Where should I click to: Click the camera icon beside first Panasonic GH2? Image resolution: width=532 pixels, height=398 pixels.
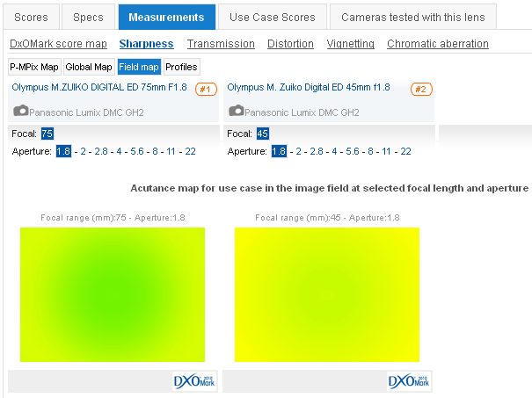tap(22, 112)
